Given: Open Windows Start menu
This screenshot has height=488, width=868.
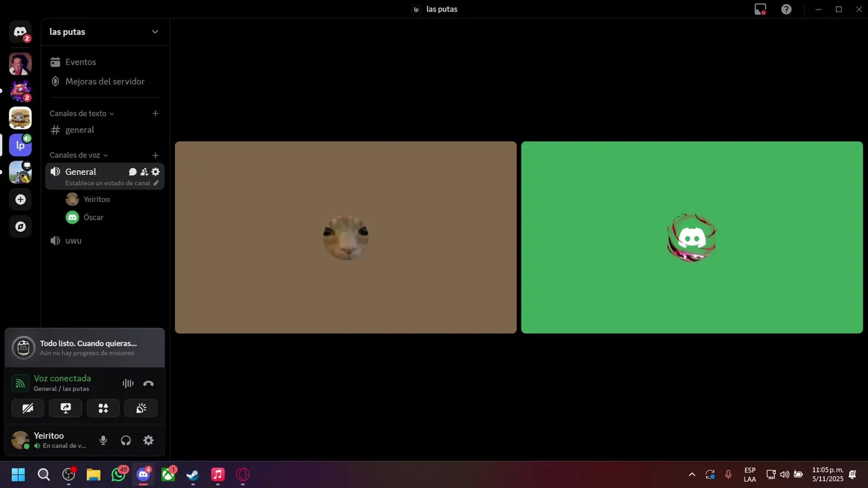Looking at the screenshot, I should [x=18, y=474].
